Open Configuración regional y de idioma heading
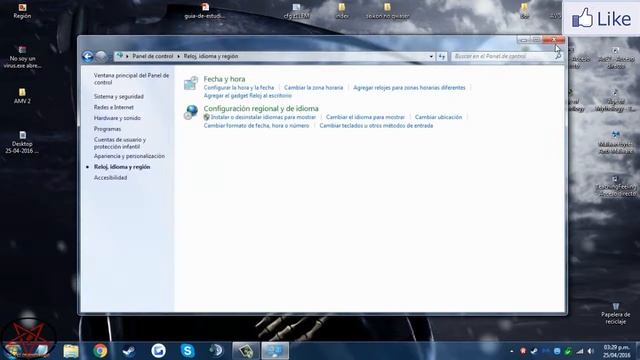Viewport: 640px width, 360px height. (261, 109)
